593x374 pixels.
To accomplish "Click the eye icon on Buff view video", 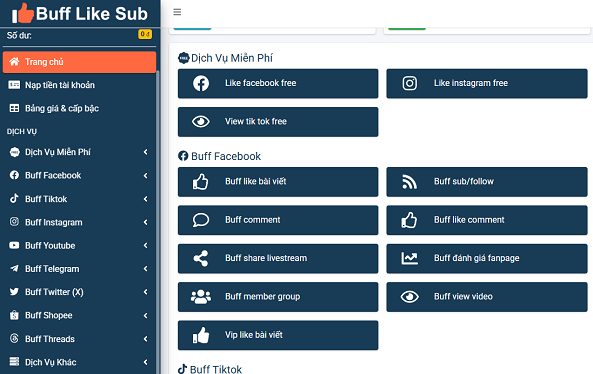I will 410,297.
